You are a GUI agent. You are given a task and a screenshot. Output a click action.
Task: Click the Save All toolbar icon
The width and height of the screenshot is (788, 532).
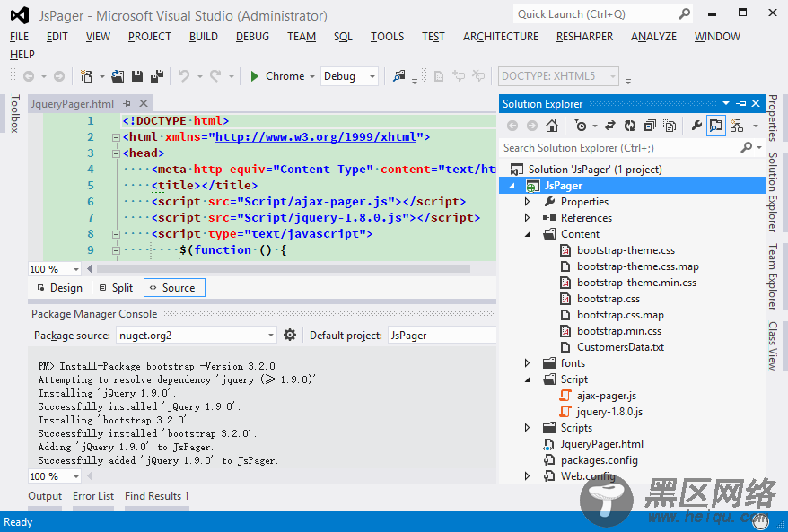click(x=157, y=76)
